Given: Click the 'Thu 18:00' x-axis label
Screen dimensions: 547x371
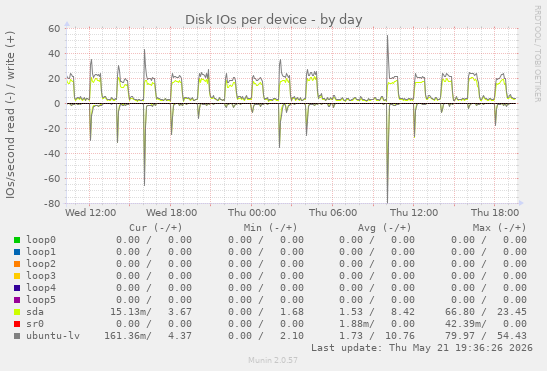Looking at the screenshot, I should [x=495, y=213].
